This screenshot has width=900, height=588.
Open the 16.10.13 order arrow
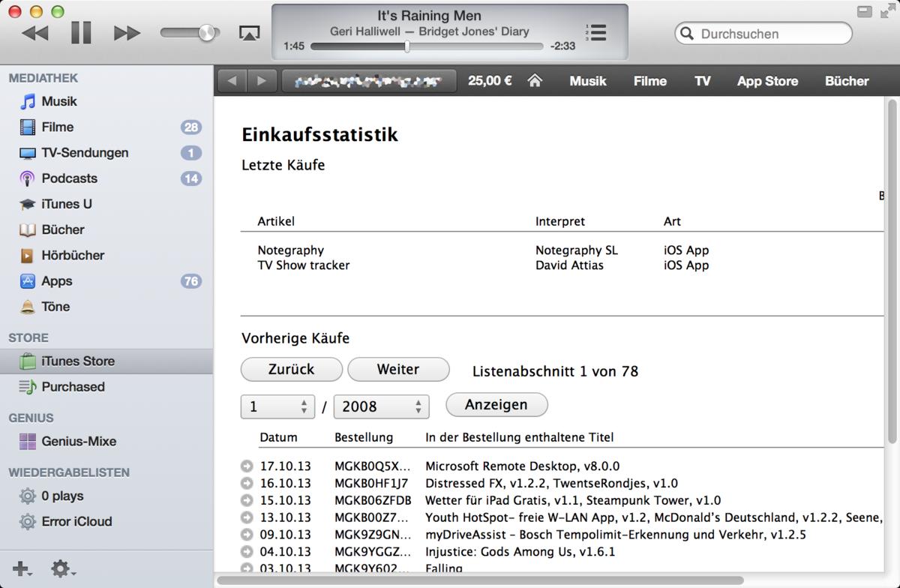tap(247, 484)
